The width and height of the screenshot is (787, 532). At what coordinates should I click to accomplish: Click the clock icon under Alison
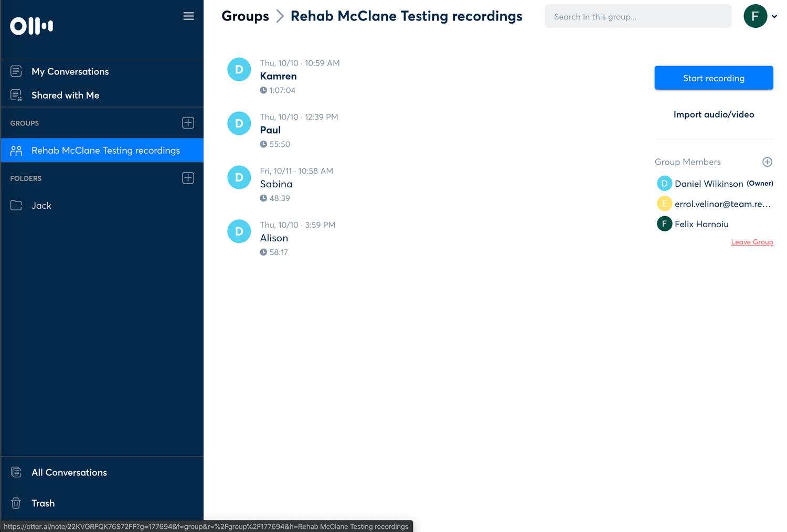point(263,252)
